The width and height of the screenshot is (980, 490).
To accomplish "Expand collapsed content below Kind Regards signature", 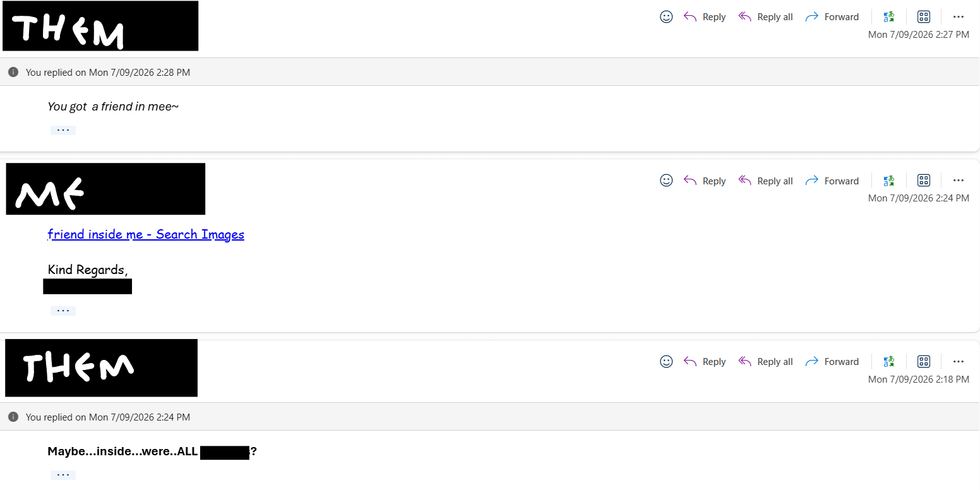I will (63, 311).
